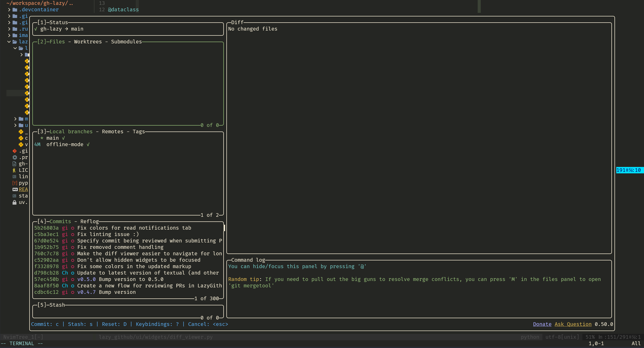Click the 'Reset: D' shortcut

114,324
